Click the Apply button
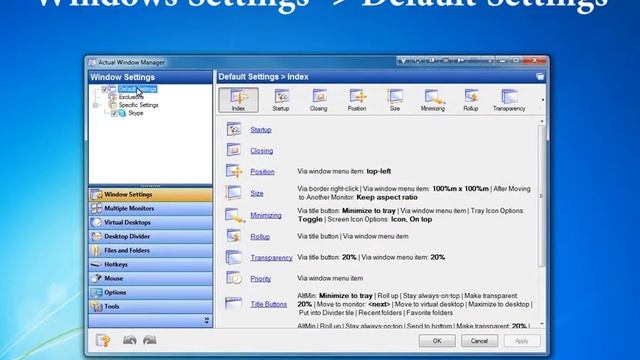 pos(522,341)
